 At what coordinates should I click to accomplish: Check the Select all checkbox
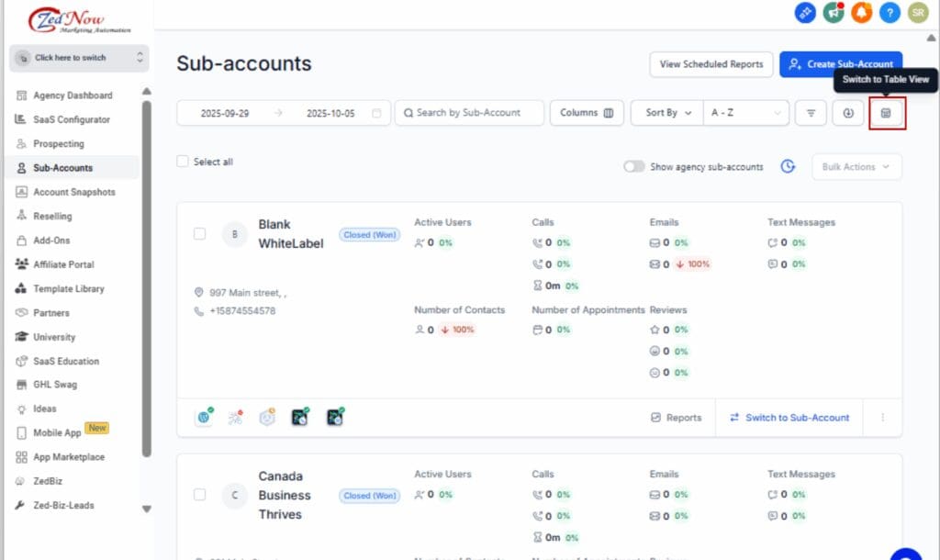pos(183,162)
